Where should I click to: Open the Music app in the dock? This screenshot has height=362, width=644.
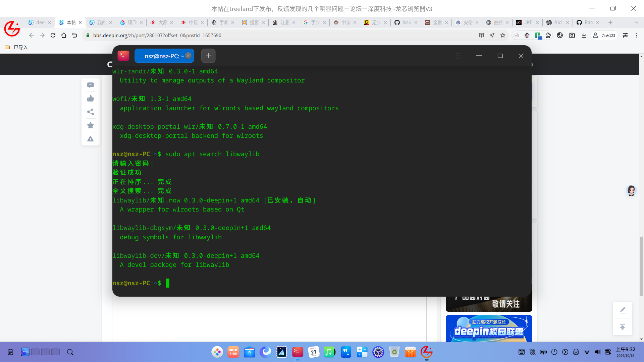(x=330, y=352)
